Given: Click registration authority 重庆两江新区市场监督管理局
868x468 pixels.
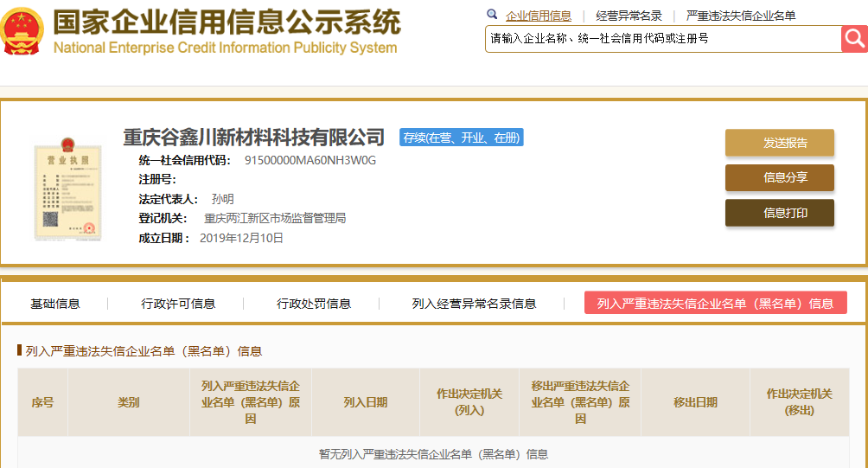Looking at the screenshot, I should pyautogui.click(x=275, y=218).
